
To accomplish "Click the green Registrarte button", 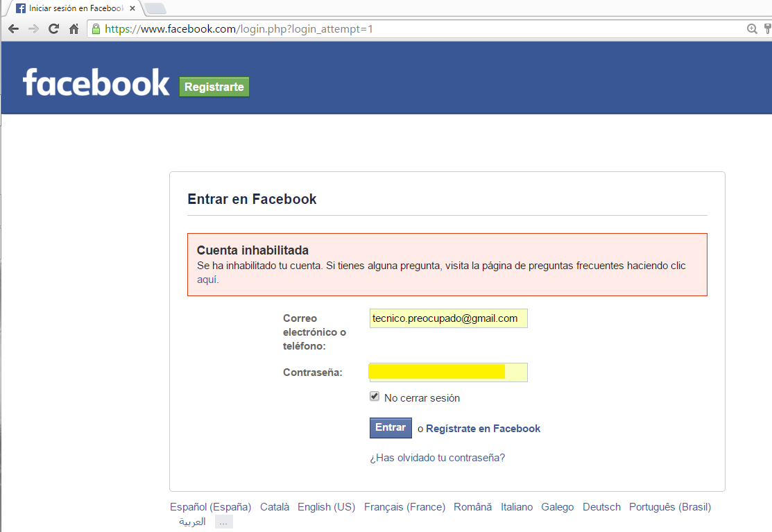I will pyautogui.click(x=214, y=87).
